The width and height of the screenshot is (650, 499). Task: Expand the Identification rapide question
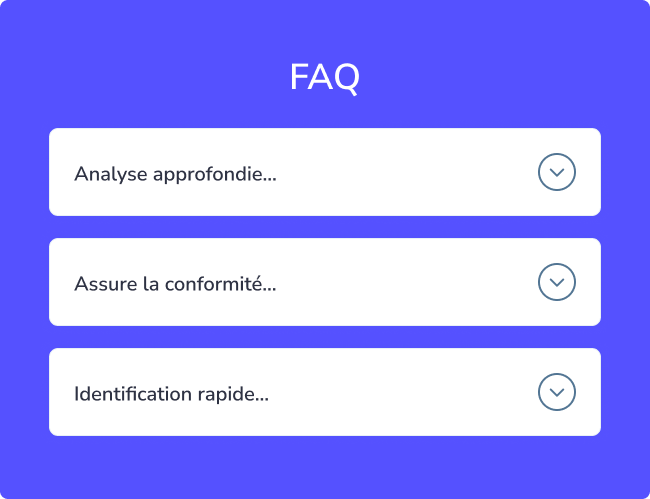pos(557,392)
